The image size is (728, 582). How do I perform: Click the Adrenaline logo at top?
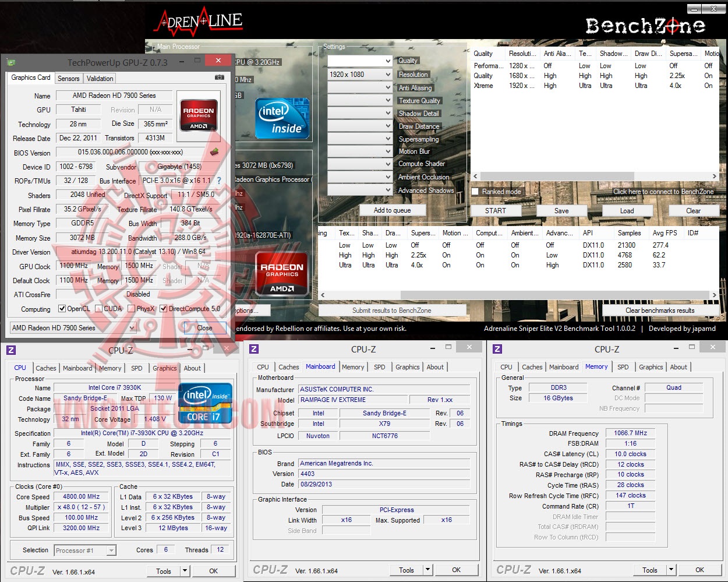pos(198,21)
